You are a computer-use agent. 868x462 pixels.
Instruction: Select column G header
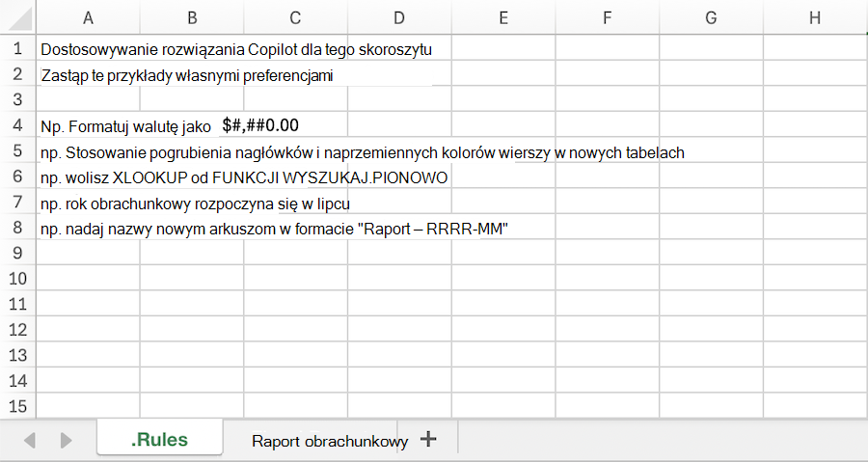(711, 17)
